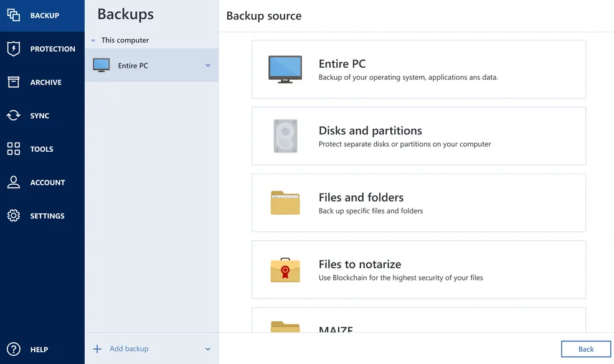Choose Disks and partitions as backup source

click(x=419, y=136)
